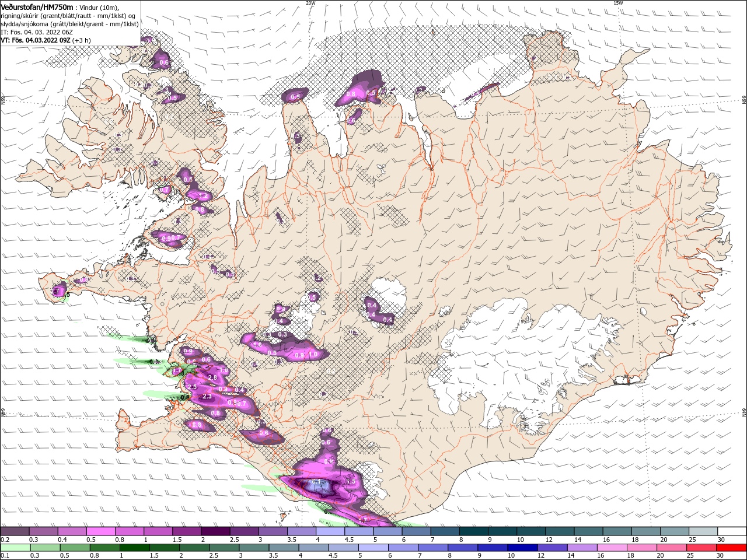Pick dark purple snow swatch starting at 2

(x=215, y=531)
